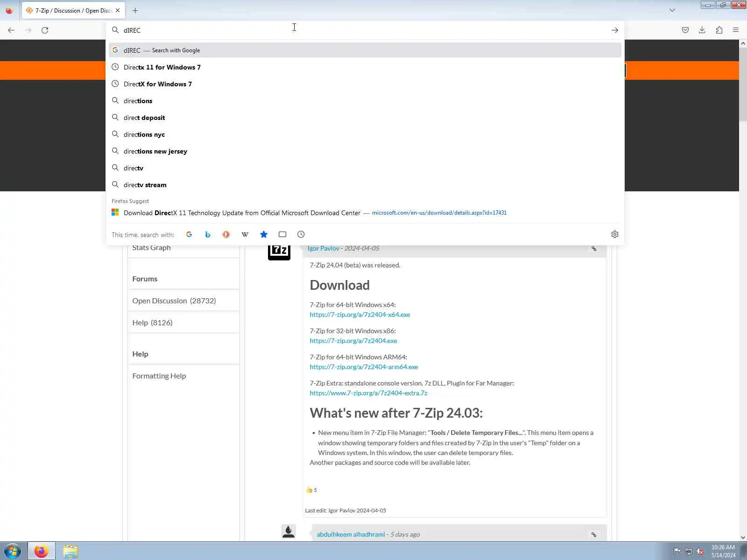Search this time with Wikipedia icon
Screen dimensions: 747x560
(x=245, y=234)
